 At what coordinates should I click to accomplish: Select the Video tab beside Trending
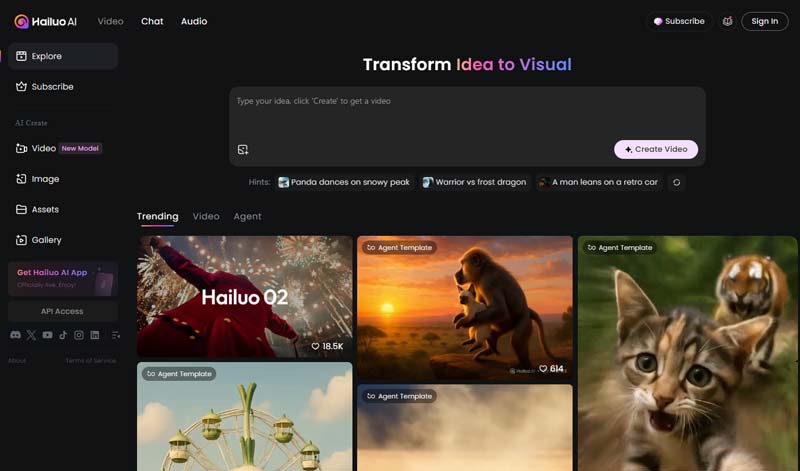coord(206,216)
